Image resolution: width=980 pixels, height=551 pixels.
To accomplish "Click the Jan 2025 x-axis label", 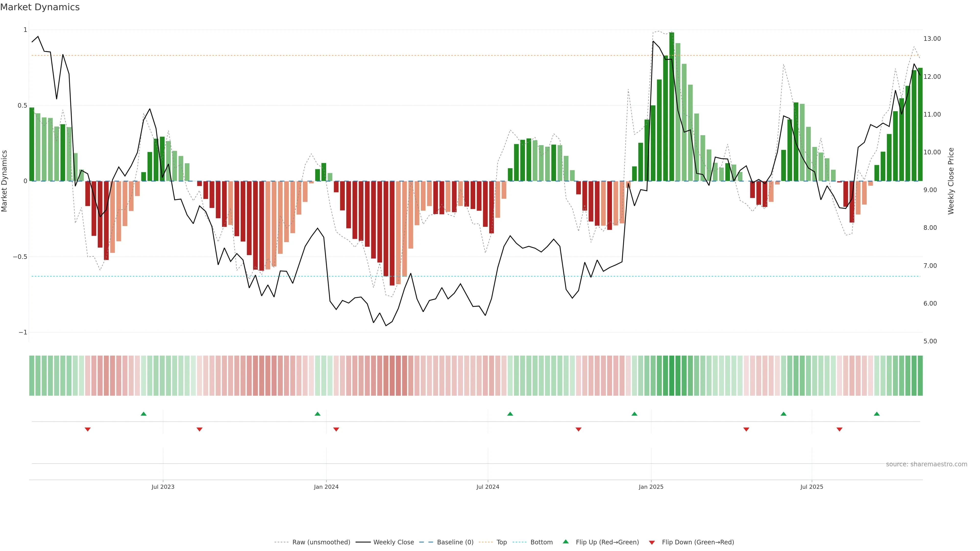I will click(651, 487).
